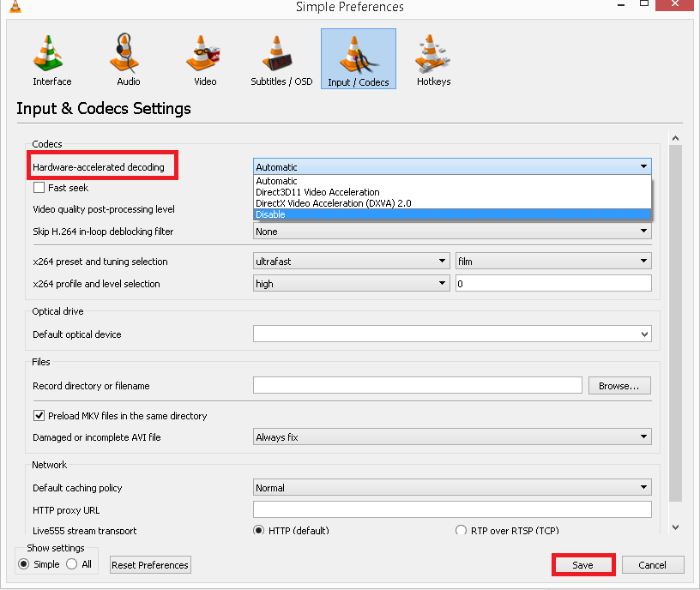Choose DirectX Video Acceleration (DXVA) 2.0
The image size is (700, 590).
coord(452,203)
